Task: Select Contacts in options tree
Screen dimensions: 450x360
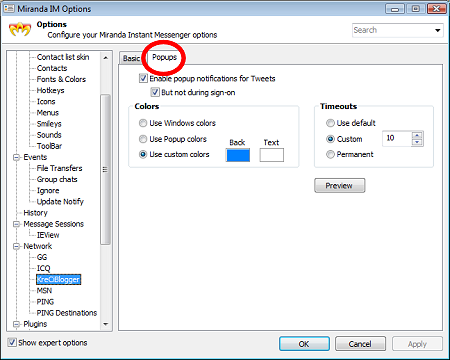Action: point(52,68)
